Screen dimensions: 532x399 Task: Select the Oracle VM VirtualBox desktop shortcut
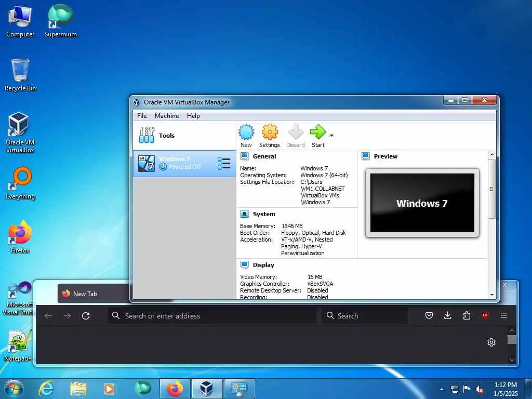(20, 132)
